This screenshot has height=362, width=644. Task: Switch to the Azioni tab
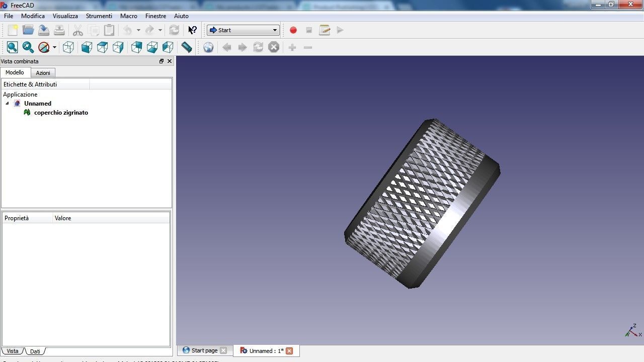click(x=43, y=73)
